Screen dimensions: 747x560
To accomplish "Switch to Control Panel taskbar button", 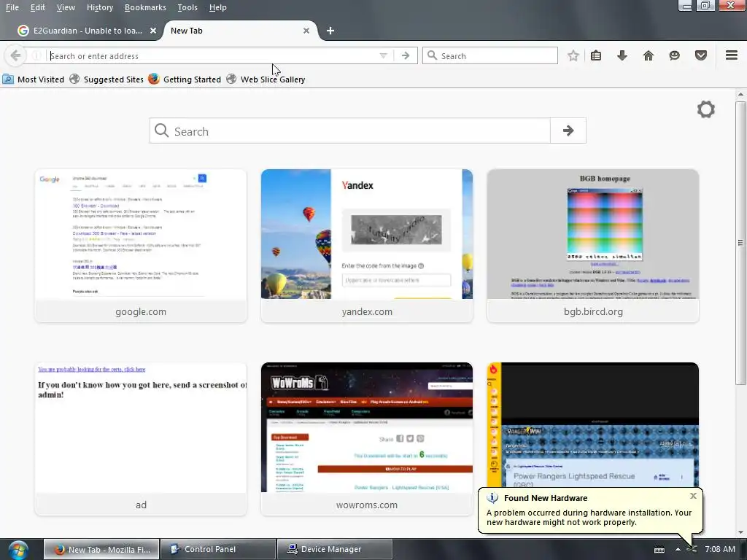I will [217, 549].
